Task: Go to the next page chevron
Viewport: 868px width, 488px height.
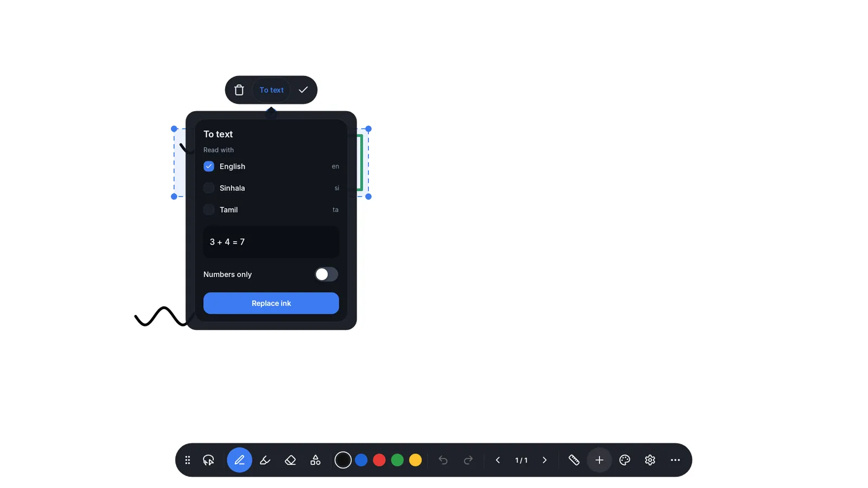Action: point(545,460)
